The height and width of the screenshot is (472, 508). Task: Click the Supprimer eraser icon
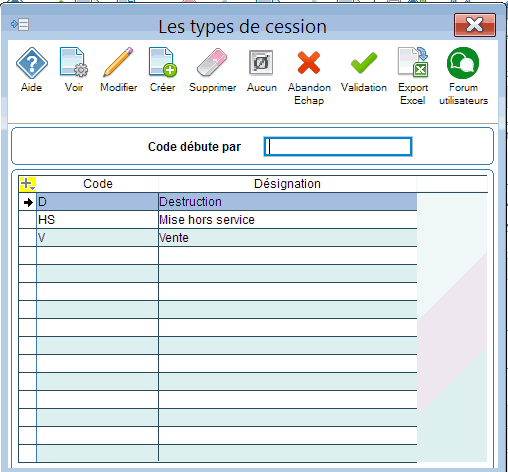(x=212, y=62)
